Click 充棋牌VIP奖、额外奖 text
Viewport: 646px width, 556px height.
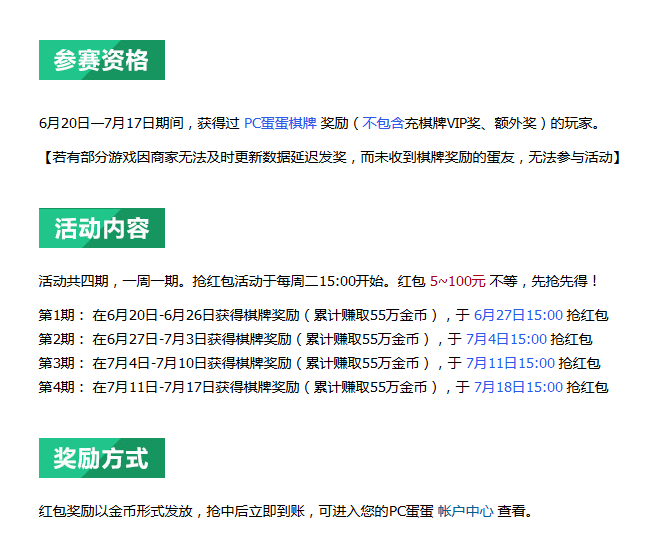coord(470,123)
